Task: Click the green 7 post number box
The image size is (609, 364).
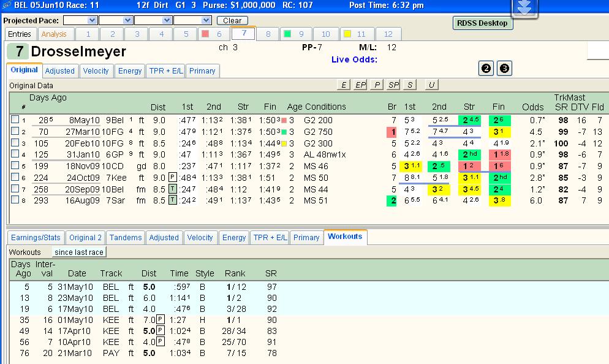Action: coord(18,51)
